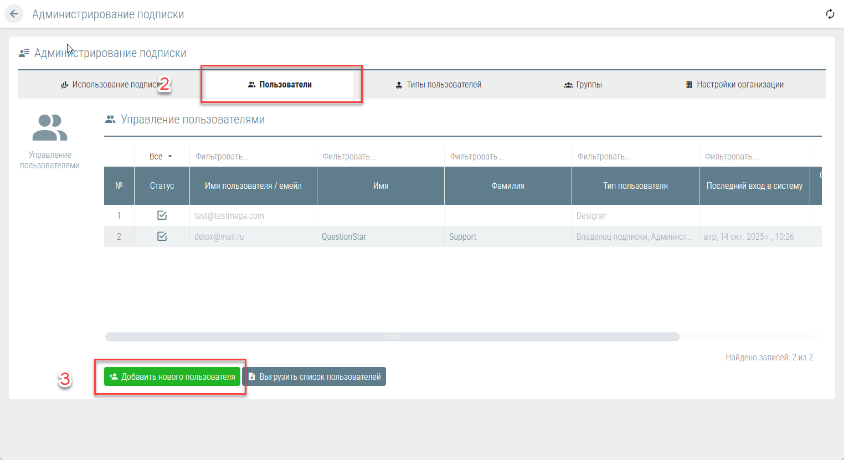
Task: Click the username/email filter field
Action: coord(253,156)
